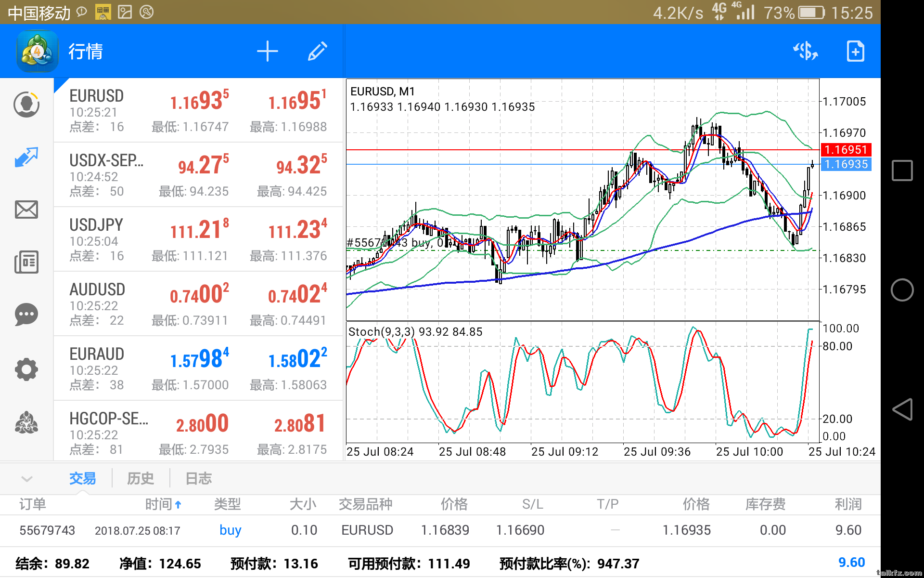Click the S/L column header

[532, 504]
